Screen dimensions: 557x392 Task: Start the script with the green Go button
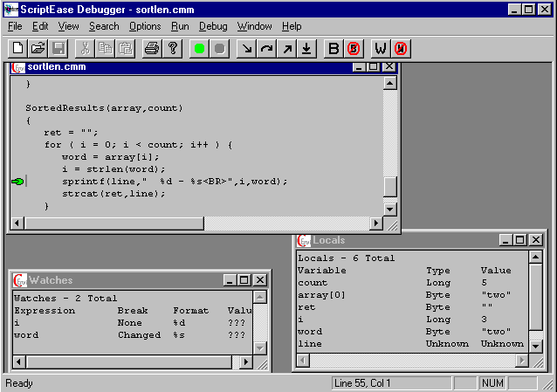pyautogui.click(x=199, y=48)
